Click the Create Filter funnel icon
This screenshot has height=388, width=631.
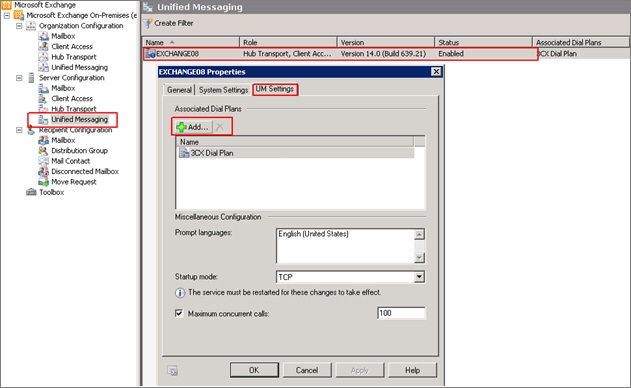coord(148,23)
